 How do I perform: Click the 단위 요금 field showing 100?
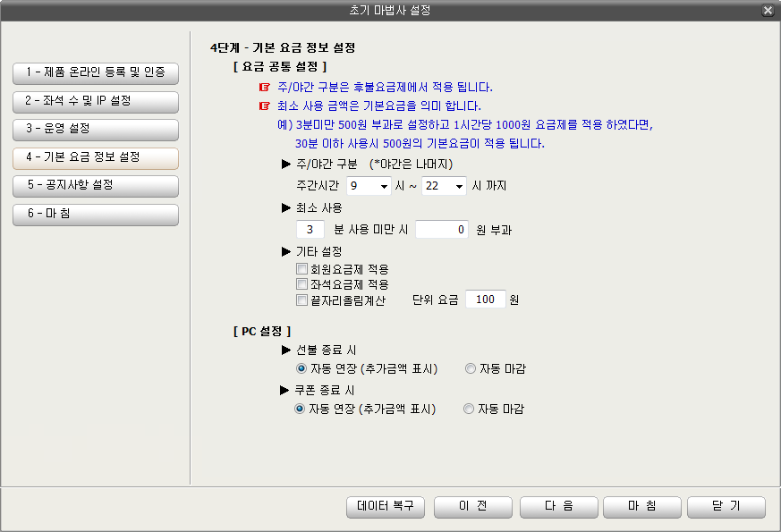coord(486,300)
